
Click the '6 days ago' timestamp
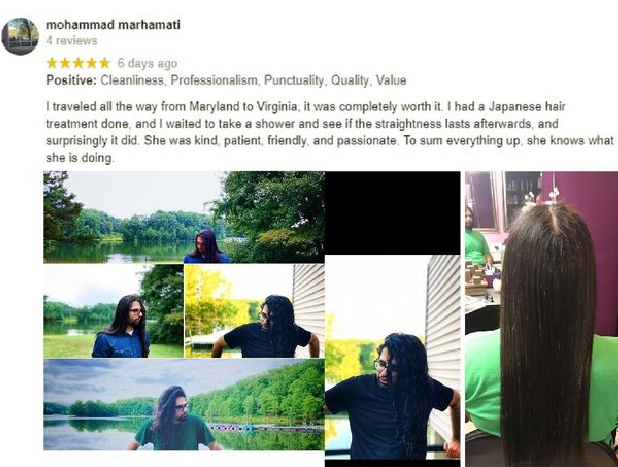point(147,63)
